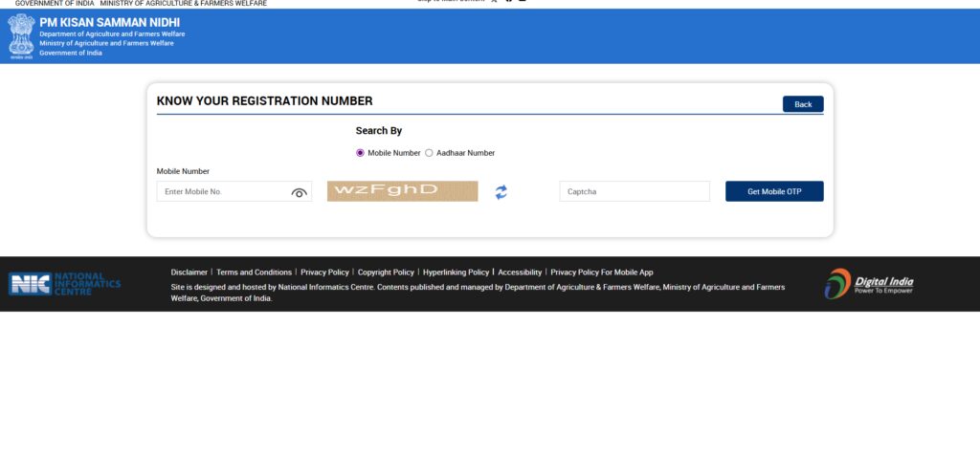This screenshot has height=458, width=980.
Task: Focus the Captcha input field
Action: pyautogui.click(x=635, y=191)
